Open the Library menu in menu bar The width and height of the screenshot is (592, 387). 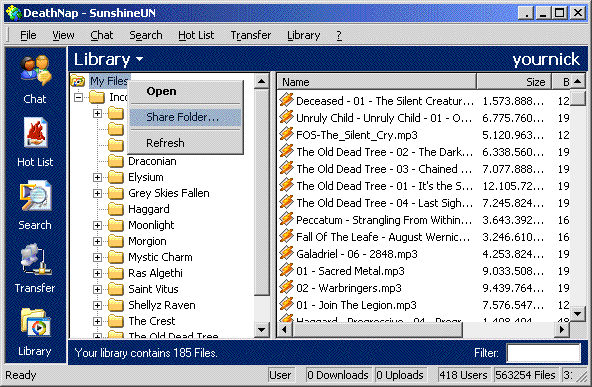pos(304,35)
